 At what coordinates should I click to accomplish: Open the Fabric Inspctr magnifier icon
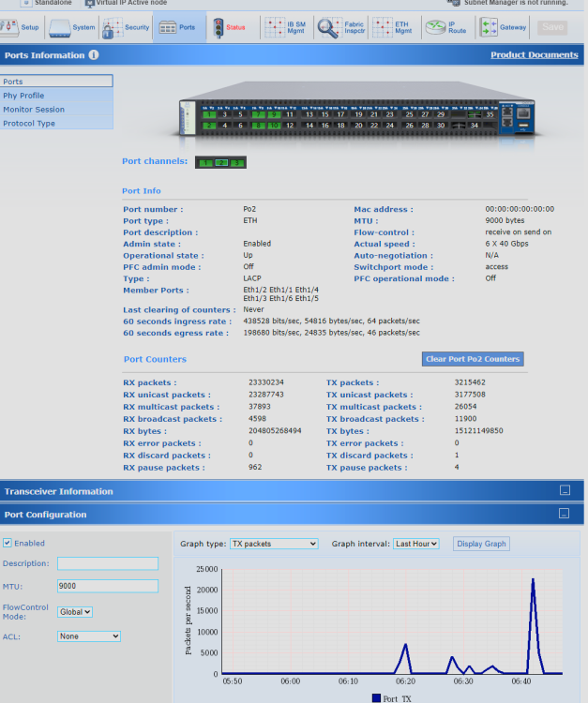tap(329, 28)
